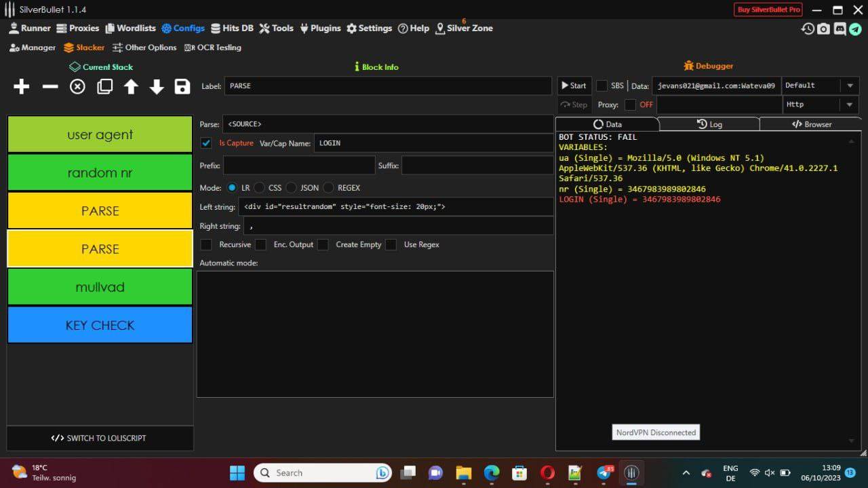Click SWITCH TO LOLISCRIPT button
Screen dimensions: 868x488
(100, 438)
